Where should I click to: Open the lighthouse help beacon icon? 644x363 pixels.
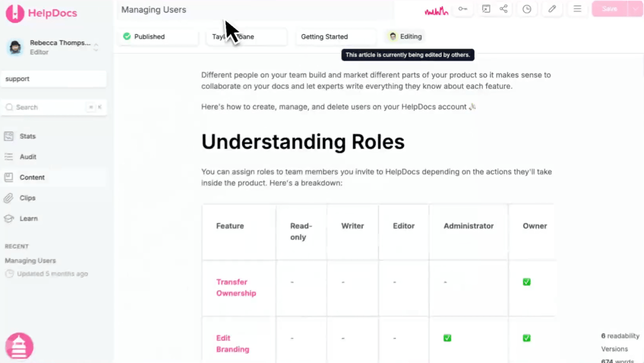click(x=19, y=346)
